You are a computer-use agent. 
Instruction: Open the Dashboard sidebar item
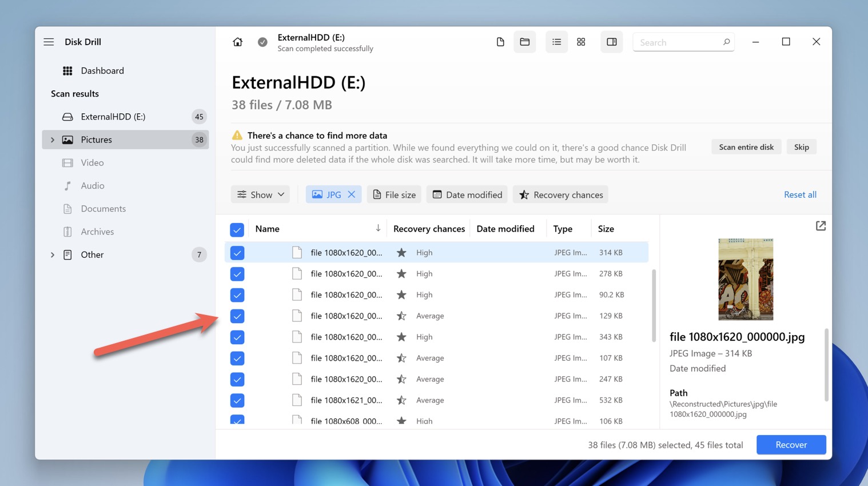125,70
